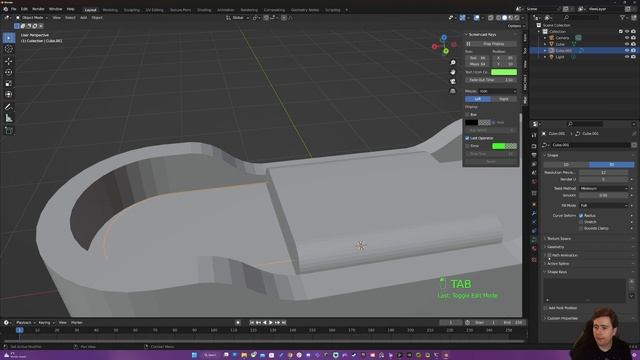Click the black Box color swatch
This screenshot has width=640, height=360.
(471, 122)
